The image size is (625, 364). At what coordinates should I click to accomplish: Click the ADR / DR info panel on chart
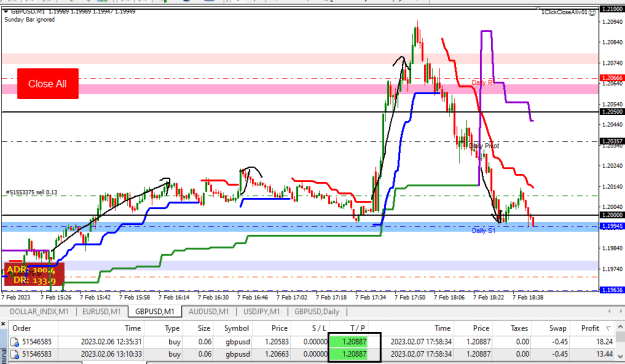coord(34,275)
